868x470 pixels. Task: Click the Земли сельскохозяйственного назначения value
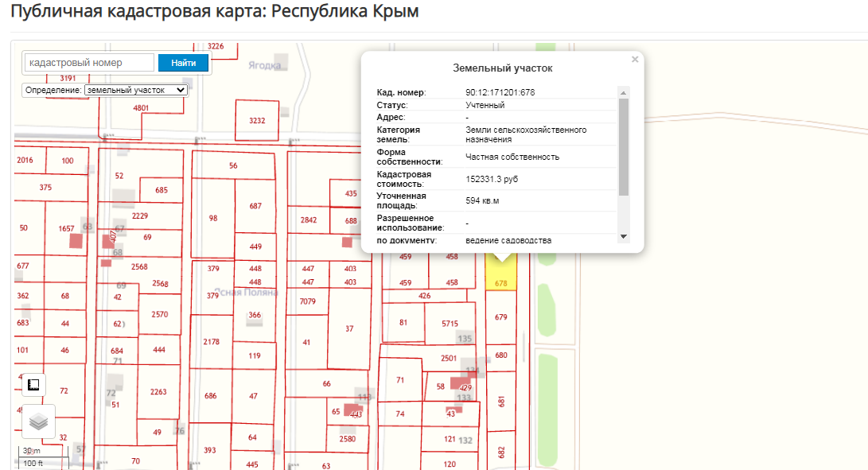[x=526, y=134]
